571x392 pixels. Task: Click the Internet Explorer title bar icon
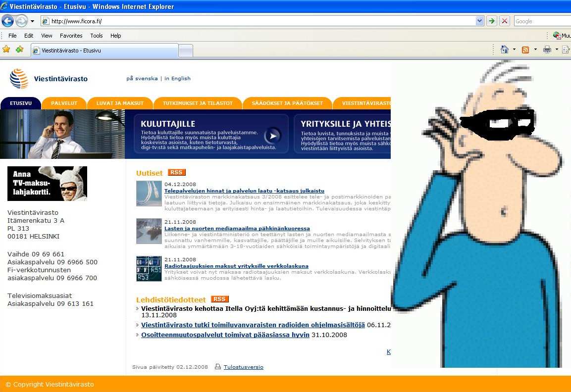point(4,6)
